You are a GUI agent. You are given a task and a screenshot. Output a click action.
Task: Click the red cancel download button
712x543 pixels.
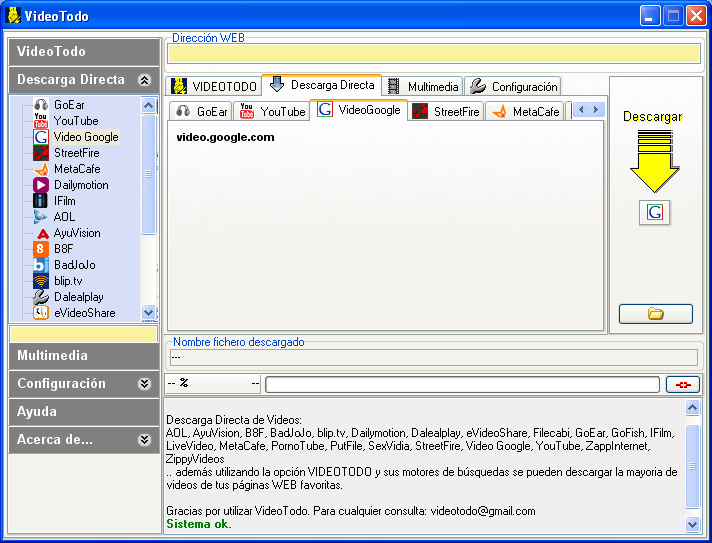tap(683, 385)
